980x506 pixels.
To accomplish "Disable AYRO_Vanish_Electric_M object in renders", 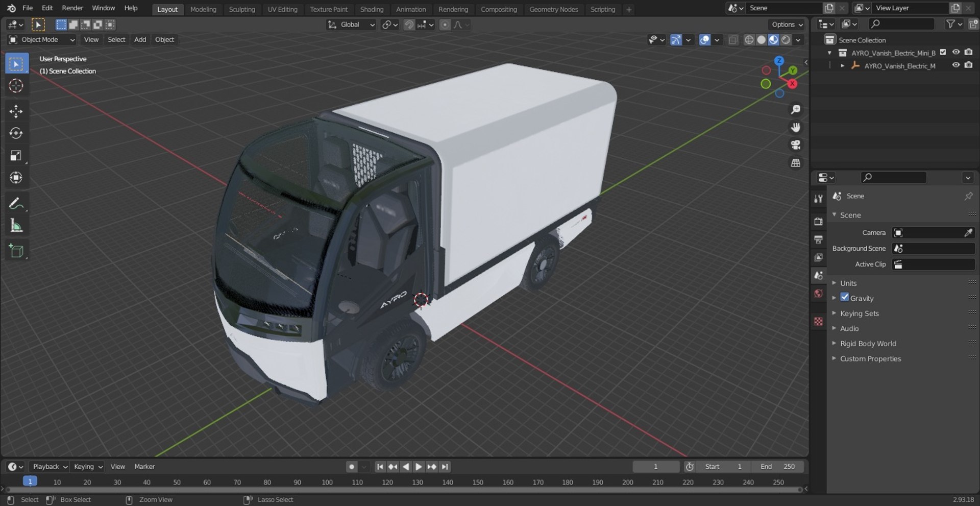I will click(968, 65).
